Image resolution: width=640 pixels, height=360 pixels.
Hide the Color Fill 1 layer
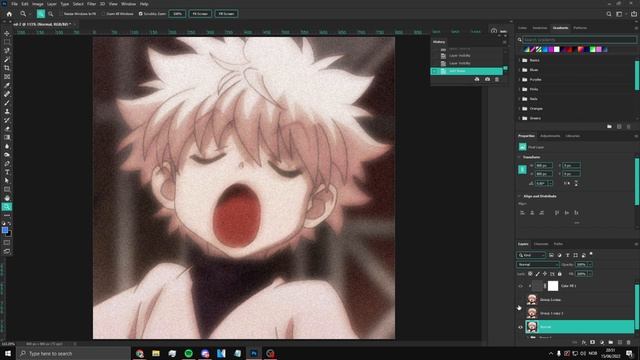[520, 286]
